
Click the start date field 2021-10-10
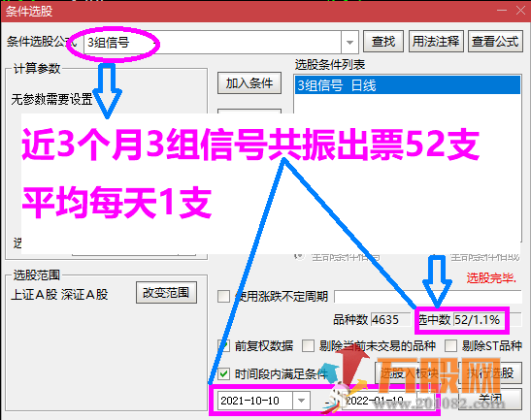(255, 401)
